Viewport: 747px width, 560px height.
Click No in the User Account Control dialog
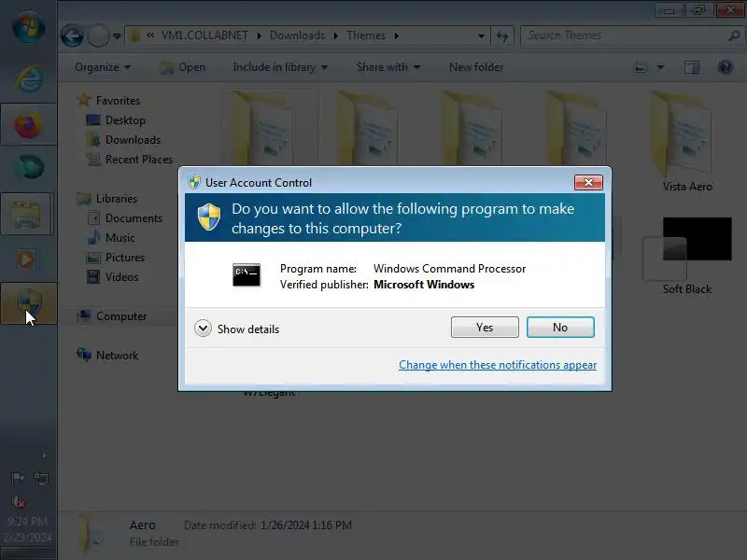pyautogui.click(x=560, y=328)
